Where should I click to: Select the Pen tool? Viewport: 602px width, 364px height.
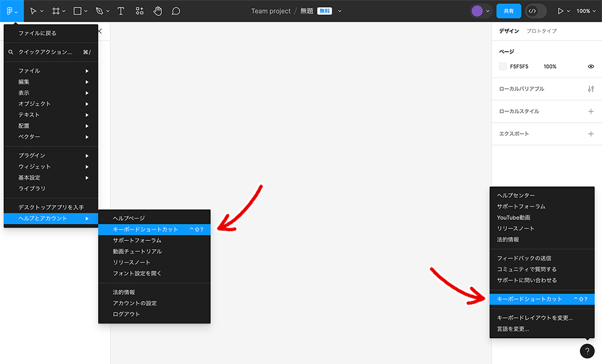99,11
